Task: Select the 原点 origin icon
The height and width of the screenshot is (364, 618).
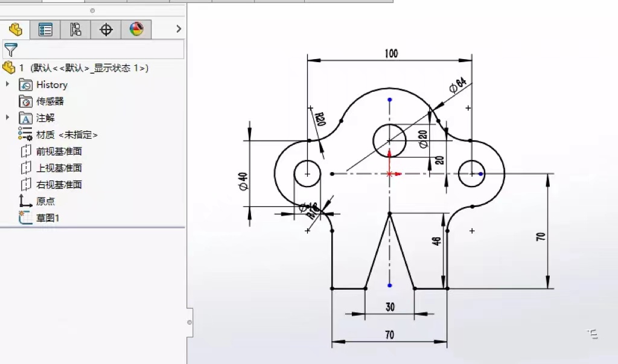Action: pyautogui.click(x=25, y=201)
